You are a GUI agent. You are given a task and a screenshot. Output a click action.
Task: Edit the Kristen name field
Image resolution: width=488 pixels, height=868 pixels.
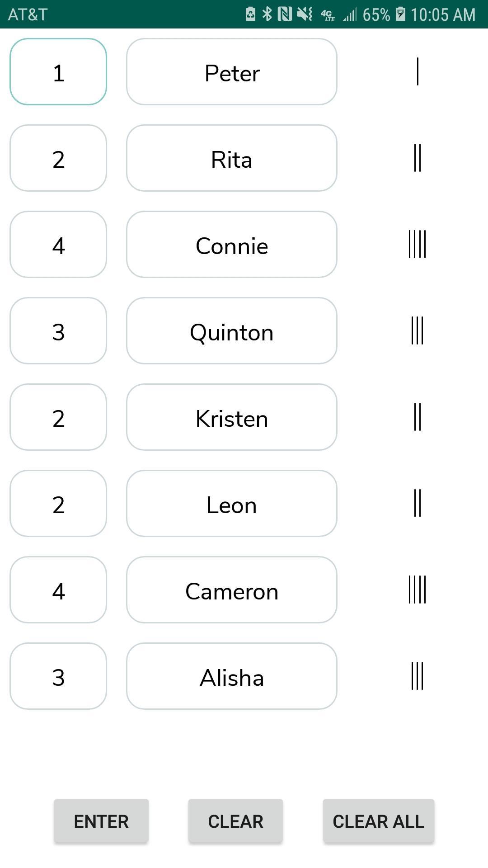232,417
